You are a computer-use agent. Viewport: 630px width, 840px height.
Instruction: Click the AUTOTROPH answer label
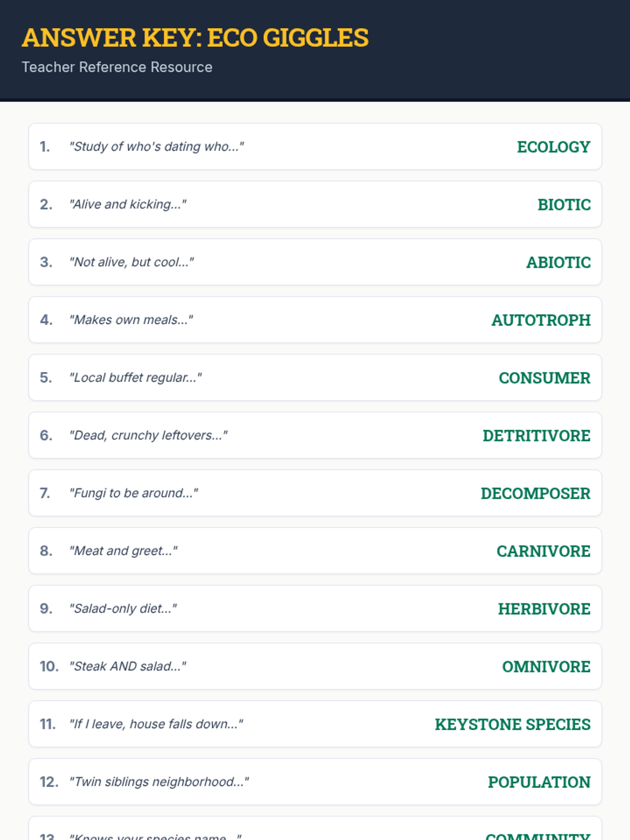pos(541,320)
